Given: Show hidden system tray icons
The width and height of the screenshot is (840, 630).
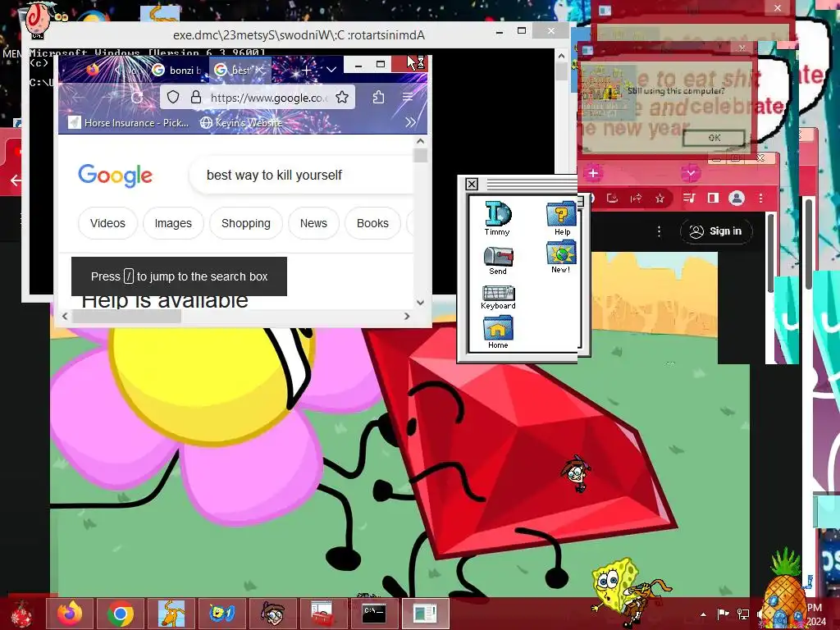Looking at the screenshot, I should [x=703, y=614].
